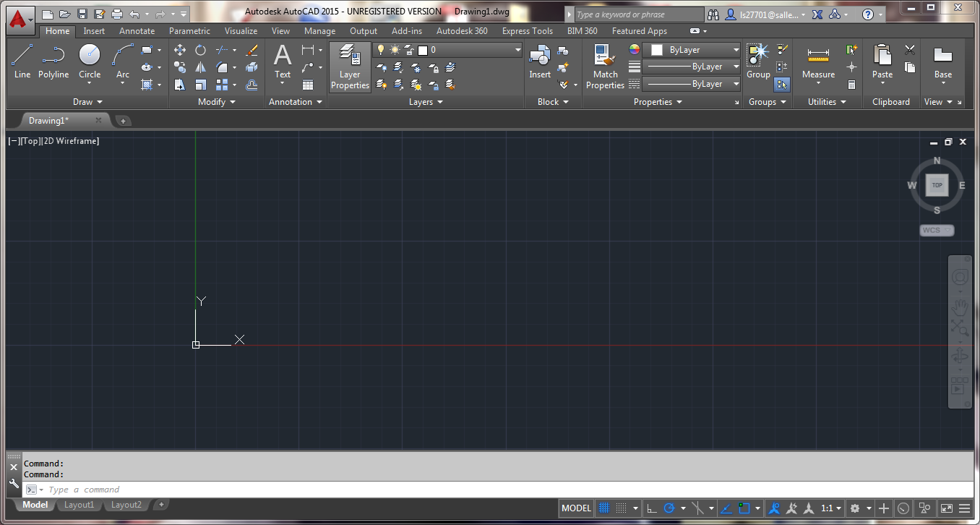Switch to the Annotate ribbon tab

pyautogui.click(x=137, y=31)
